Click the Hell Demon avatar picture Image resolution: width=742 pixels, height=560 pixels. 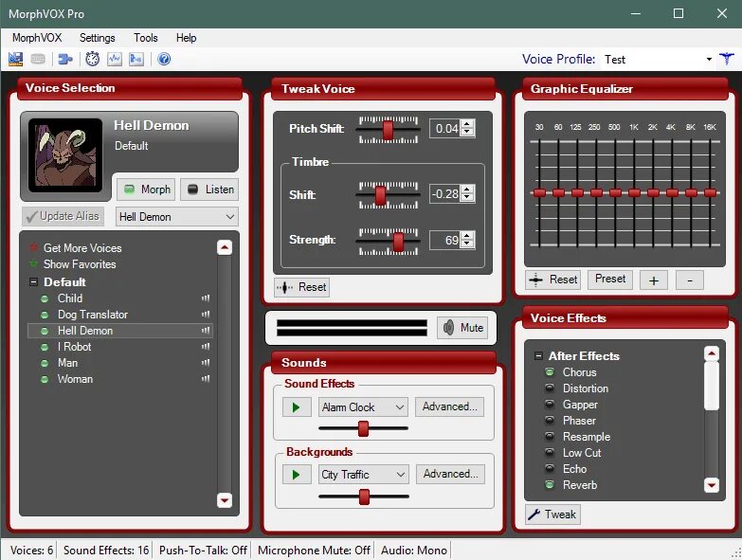pos(65,155)
